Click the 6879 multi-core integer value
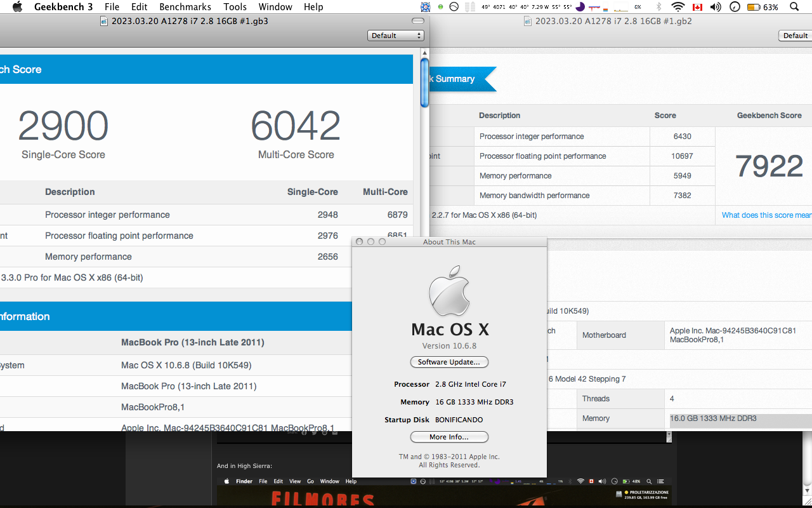Screen dimensions: 812x508 click(x=398, y=215)
